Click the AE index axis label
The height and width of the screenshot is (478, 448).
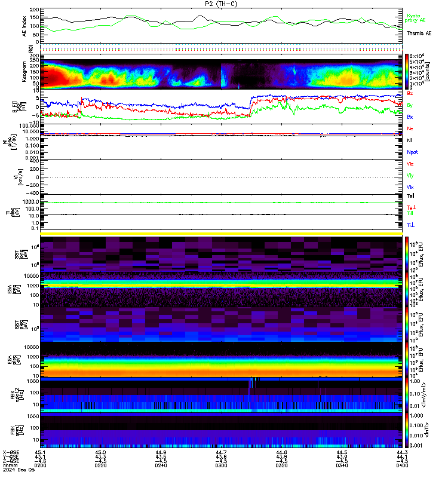tap(24, 26)
